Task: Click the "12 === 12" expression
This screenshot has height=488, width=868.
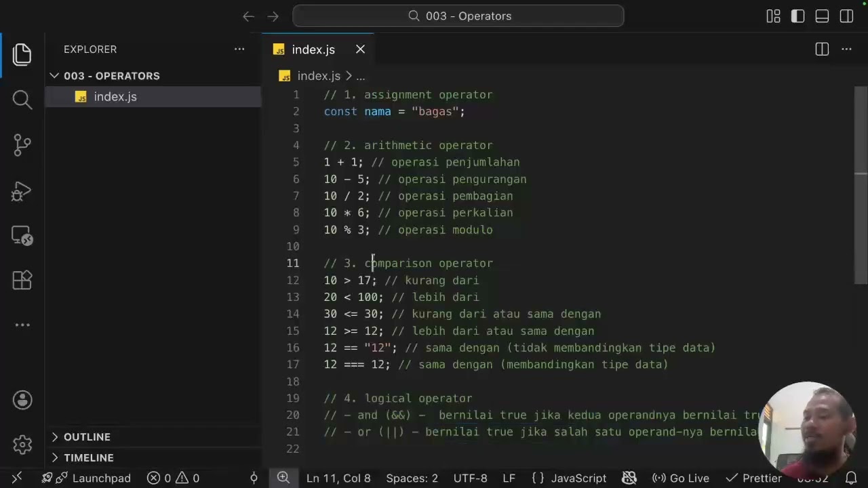Action: (x=354, y=365)
